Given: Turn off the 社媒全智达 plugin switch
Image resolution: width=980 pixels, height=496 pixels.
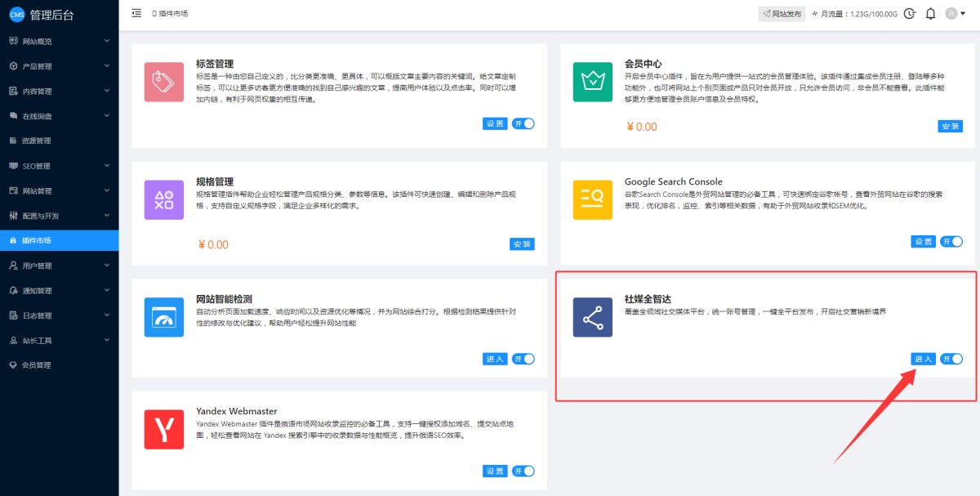Looking at the screenshot, I should (951, 359).
